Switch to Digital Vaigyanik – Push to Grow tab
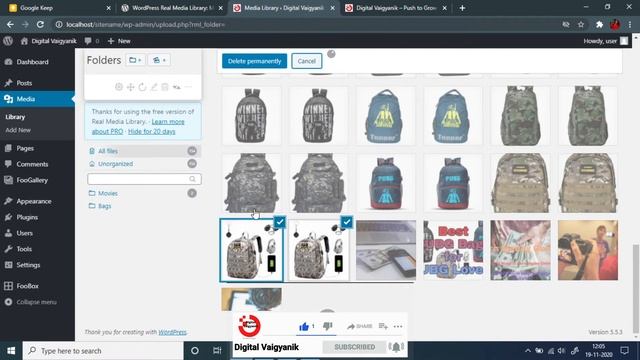 [396, 8]
